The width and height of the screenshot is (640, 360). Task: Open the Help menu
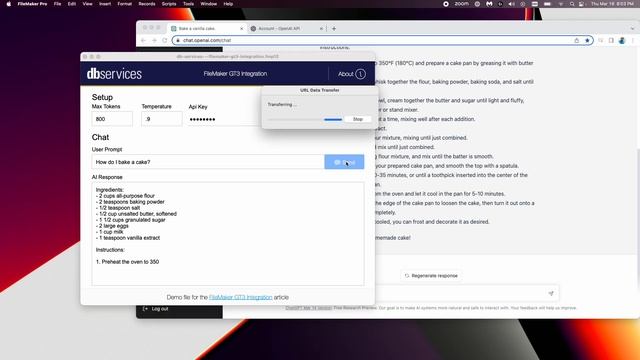click(228, 4)
